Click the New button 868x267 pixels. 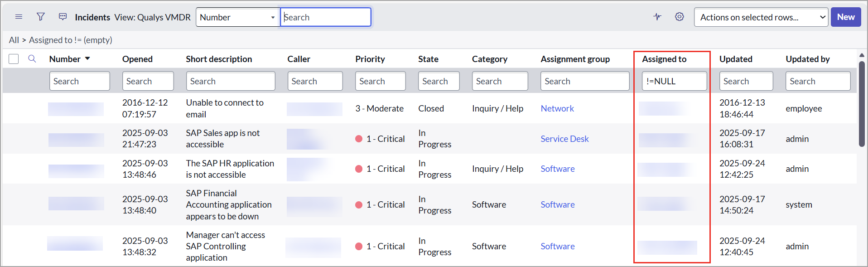[845, 17]
